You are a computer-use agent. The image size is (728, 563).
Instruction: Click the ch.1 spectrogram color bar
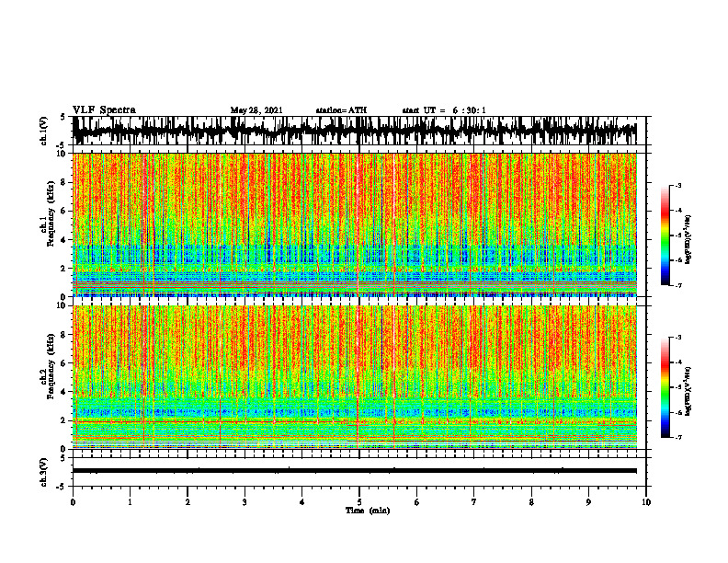coord(665,236)
